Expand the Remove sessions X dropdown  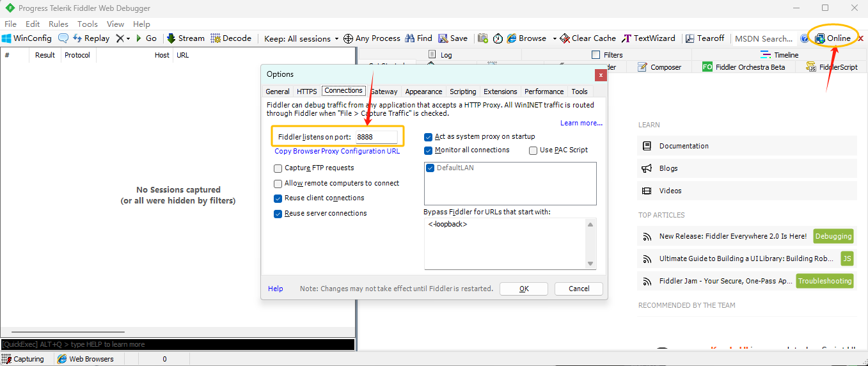point(128,38)
